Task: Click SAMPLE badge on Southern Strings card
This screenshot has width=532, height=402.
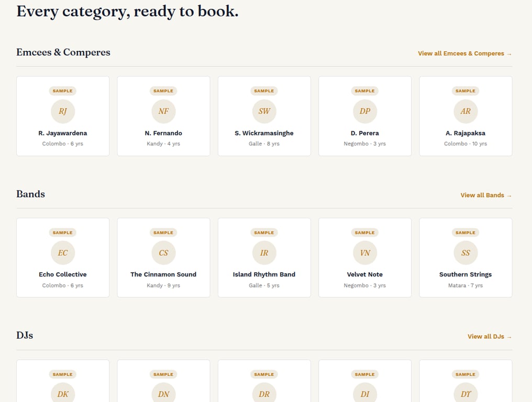Action: (x=465, y=233)
